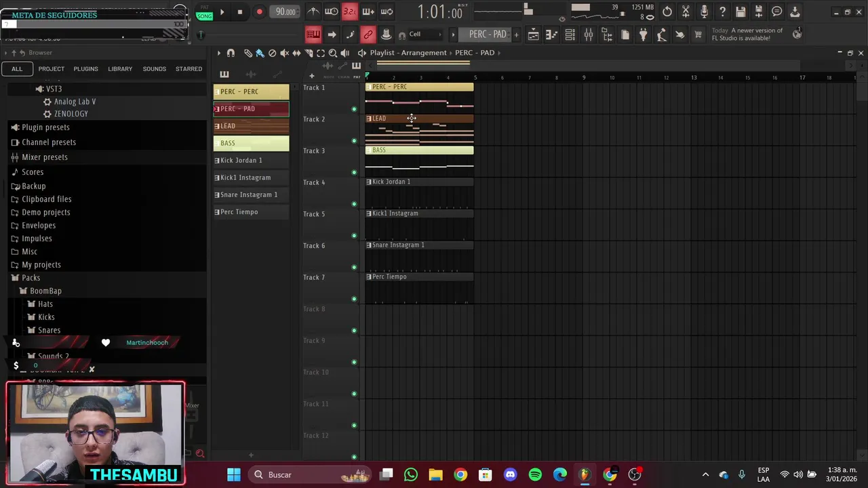The width and height of the screenshot is (868, 488).
Task: Select the LEAD pattern in picker
Action: 252,126
